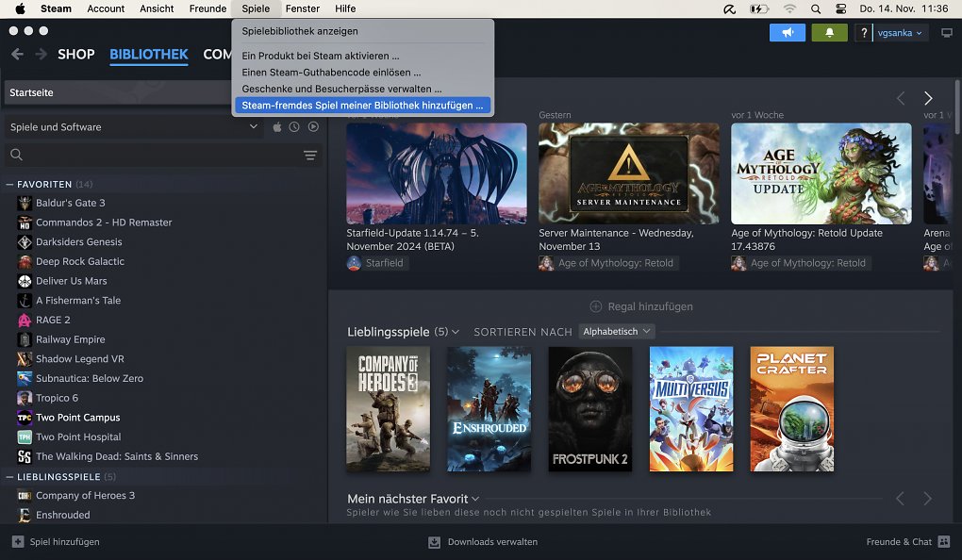This screenshot has width=962, height=560.
Task: Select Deep Rock Galactic
Action: [80, 261]
